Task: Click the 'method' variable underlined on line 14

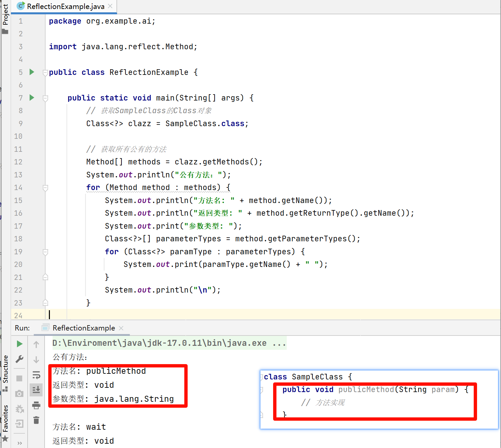Action: point(156,187)
